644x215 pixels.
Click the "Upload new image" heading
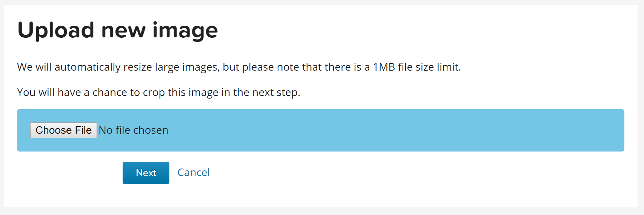click(x=118, y=30)
